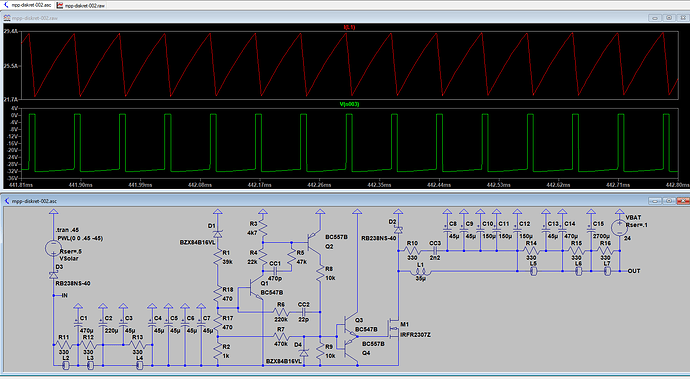Click the 21.7A axis value
Screen dimensions: 690x379
coord(11,99)
